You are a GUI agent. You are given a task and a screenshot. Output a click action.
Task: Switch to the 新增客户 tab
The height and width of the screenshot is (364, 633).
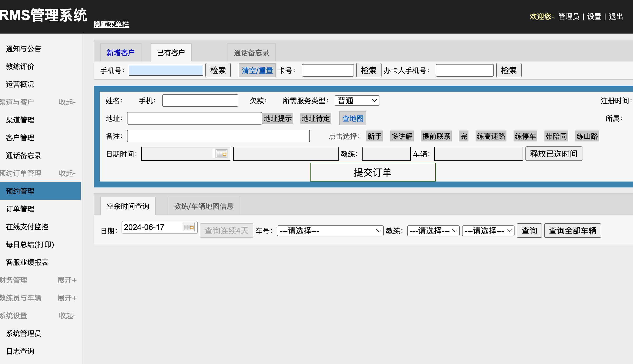coord(121,53)
